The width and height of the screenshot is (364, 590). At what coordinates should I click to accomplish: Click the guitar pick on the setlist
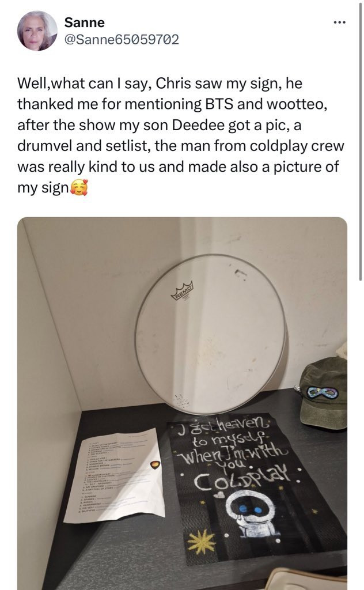tap(156, 464)
